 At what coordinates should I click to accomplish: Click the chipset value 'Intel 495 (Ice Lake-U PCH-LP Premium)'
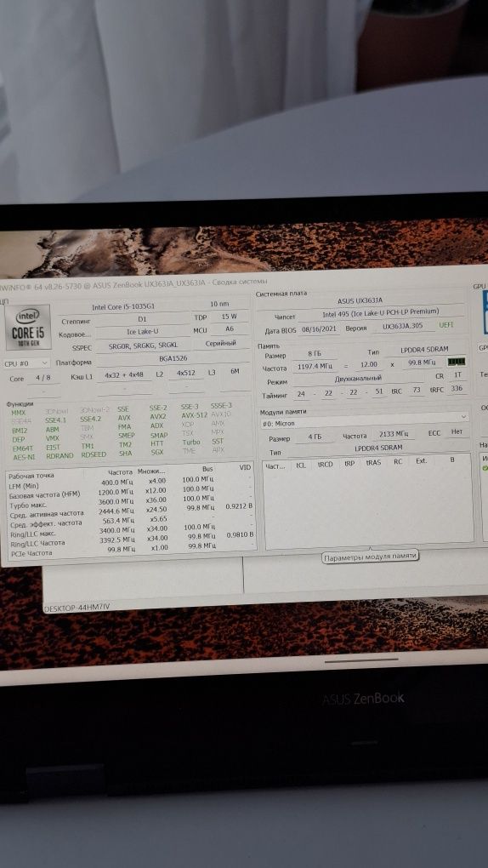(x=381, y=313)
